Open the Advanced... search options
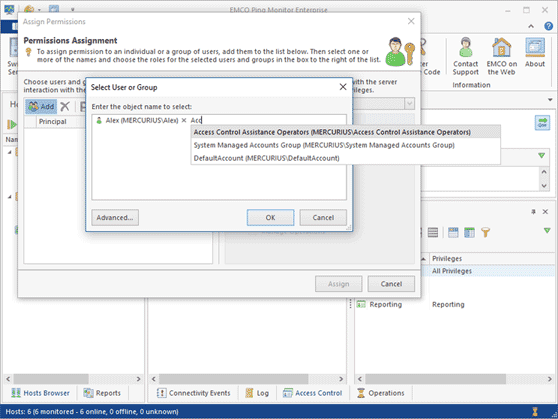The width and height of the screenshot is (558, 419). (x=115, y=218)
